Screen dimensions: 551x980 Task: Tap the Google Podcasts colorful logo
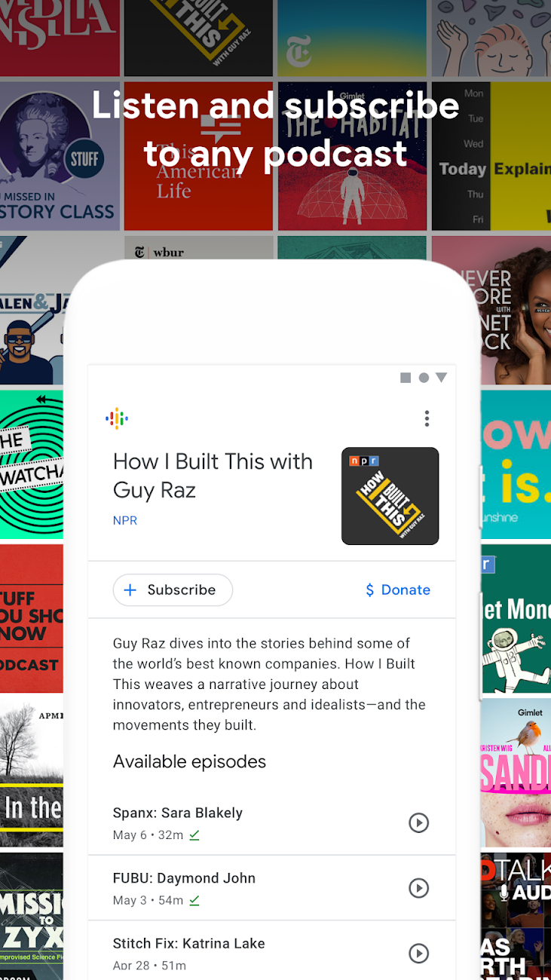117,418
